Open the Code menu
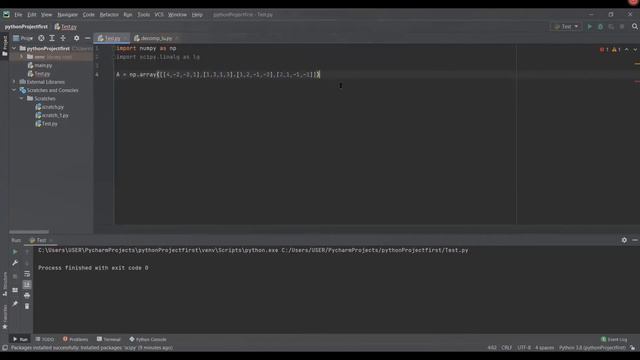The width and height of the screenshot is (640, 360). pos(89,15)
